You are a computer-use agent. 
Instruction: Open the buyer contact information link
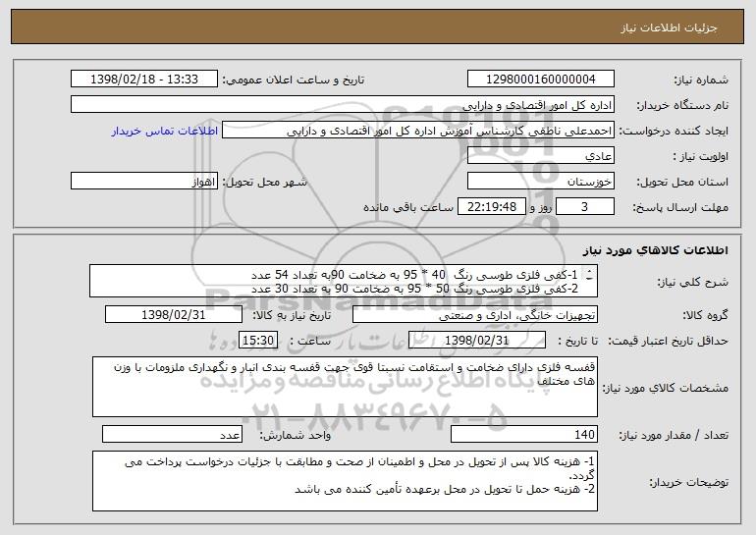[165, 132]
